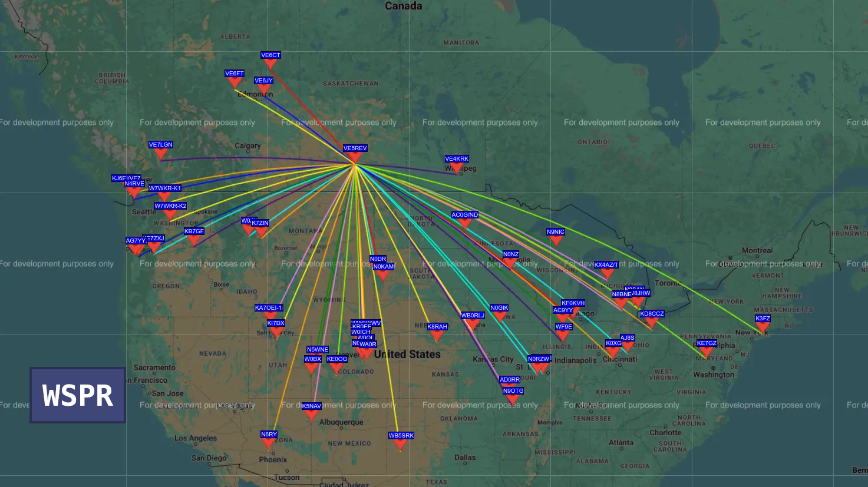Click the N0KAM marker pin
Viewport: 868px width, 487px height.
coord(383,276)
